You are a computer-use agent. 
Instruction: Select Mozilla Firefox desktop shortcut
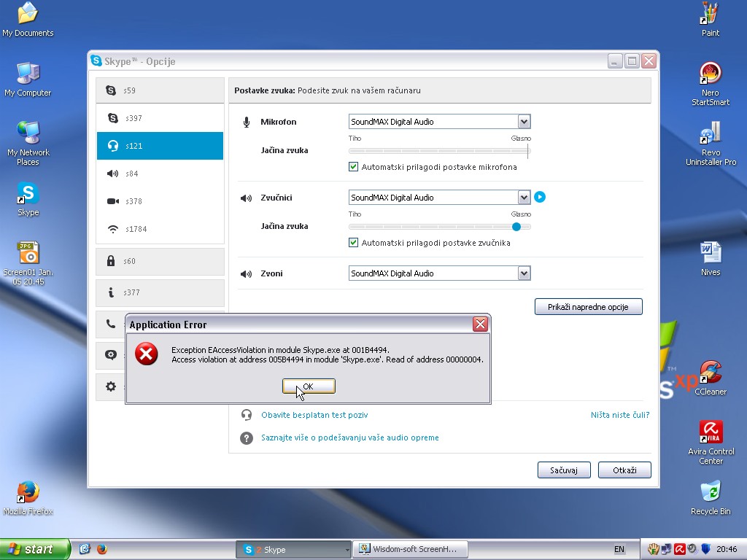click(x=28, y=498)
